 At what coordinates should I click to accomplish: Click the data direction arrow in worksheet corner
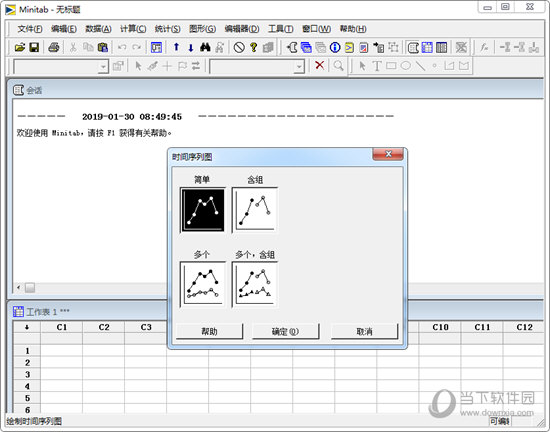click(27, 327)
